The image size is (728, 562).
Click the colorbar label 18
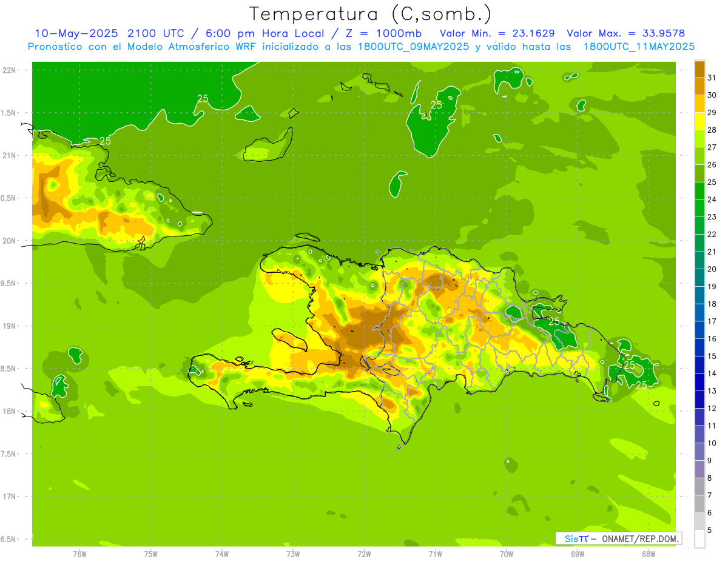point(712,304)
